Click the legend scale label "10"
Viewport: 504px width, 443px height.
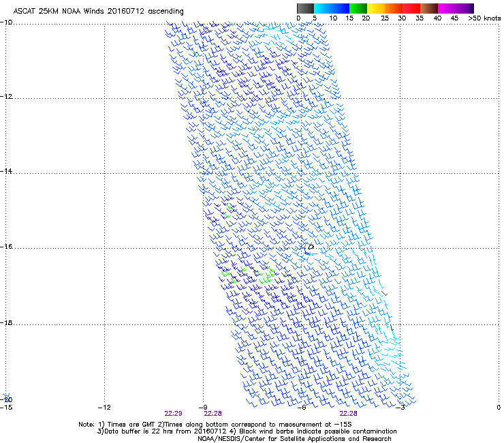(333, 18)
